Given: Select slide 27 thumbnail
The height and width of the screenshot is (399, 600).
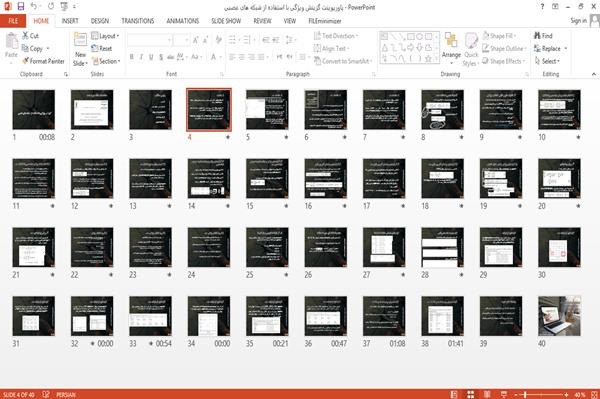Looking at the screenshot, I should pyautogui.click(x=384, y=247).
